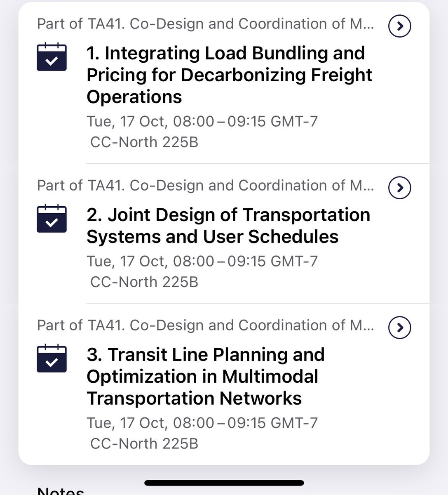Tap calendar check icon for Integrating Load Bundling
Image resolution: width=448 pixels, height=495 pixels.
(52, 57)
